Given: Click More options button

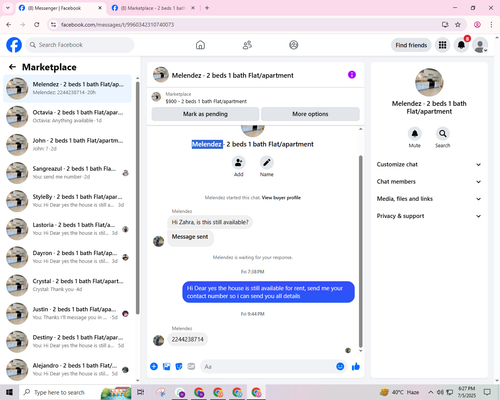Looking at the screenshot, I should click(x=310, y=114).
